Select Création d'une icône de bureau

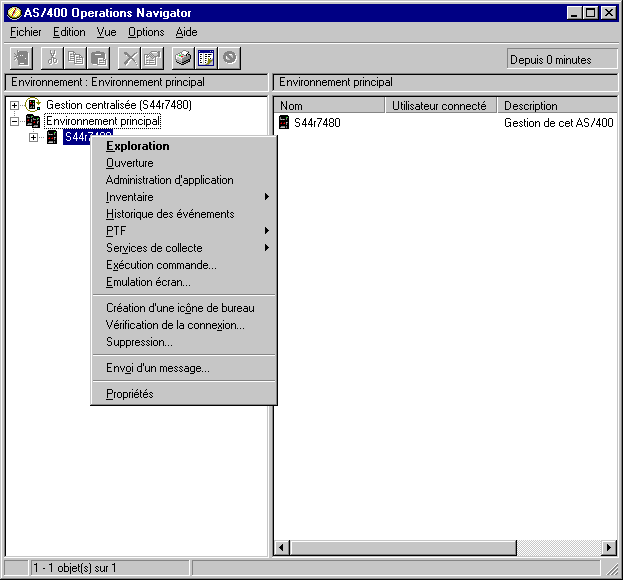point(184,308)
